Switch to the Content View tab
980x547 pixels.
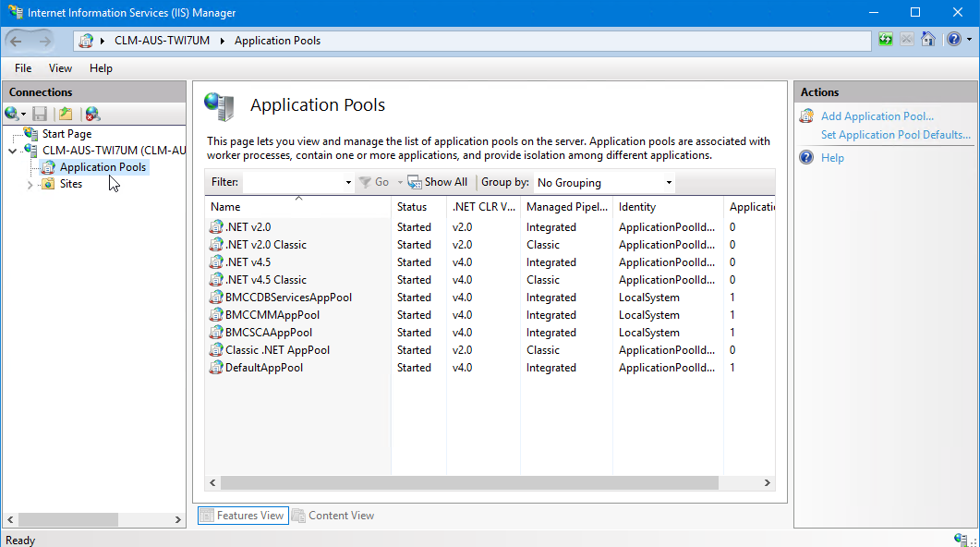point(333,516)
